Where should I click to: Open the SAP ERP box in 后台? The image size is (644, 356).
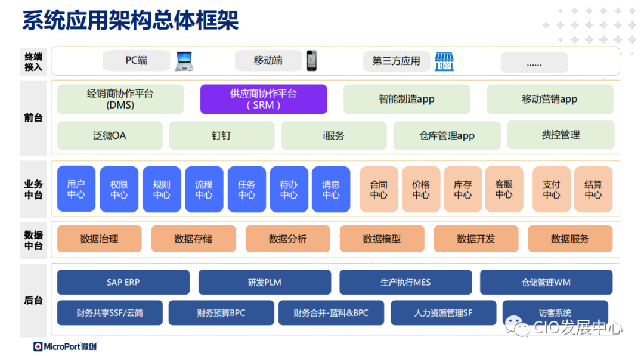[x=123, y=282]
